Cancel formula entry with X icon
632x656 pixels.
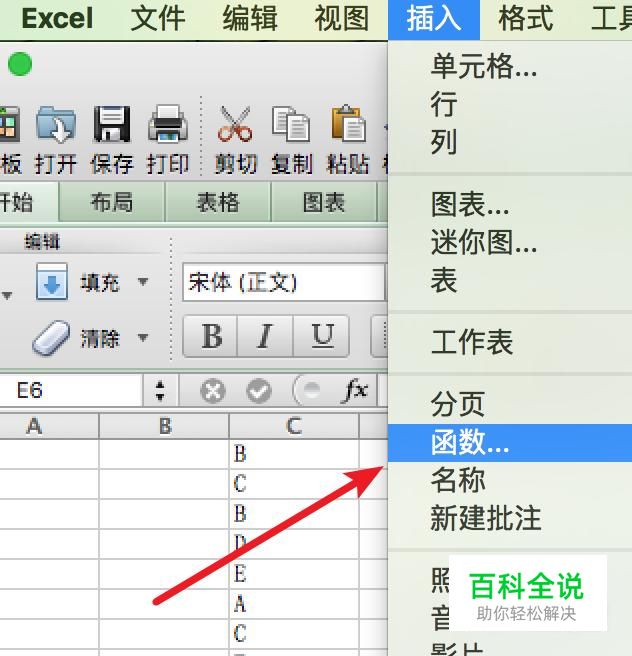click(x=213, y=391)
